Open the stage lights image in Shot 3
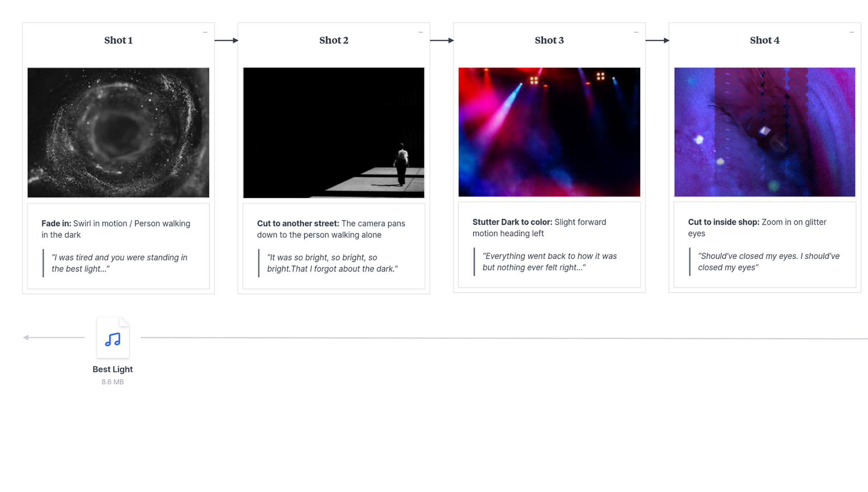Viewport: 868px width, 492px height. click(x=549, y=132)
